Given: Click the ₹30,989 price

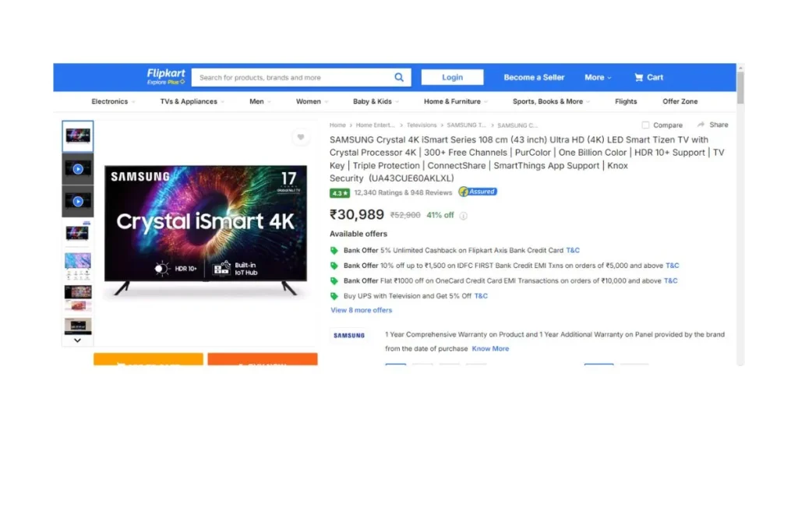Looking at the screenshot, I should pyautogui.click(x=357, y=215).
